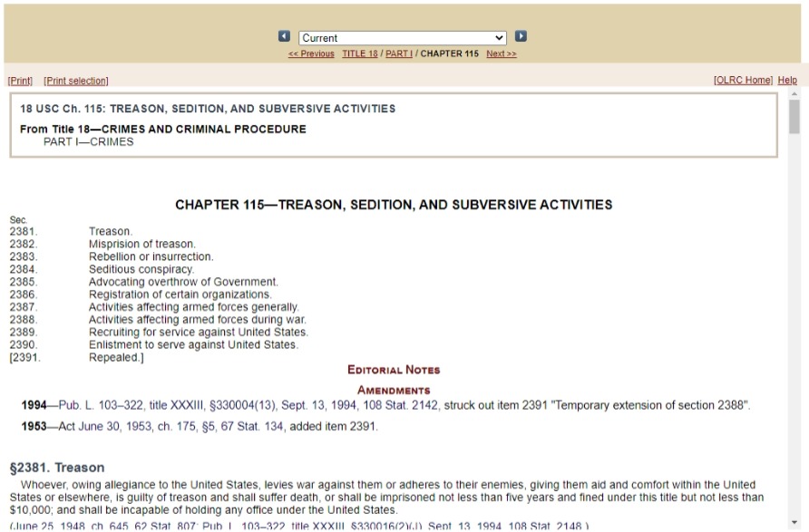Click table of contents entry 2381. Treason

pyautogui.click(x=111, y=231)
